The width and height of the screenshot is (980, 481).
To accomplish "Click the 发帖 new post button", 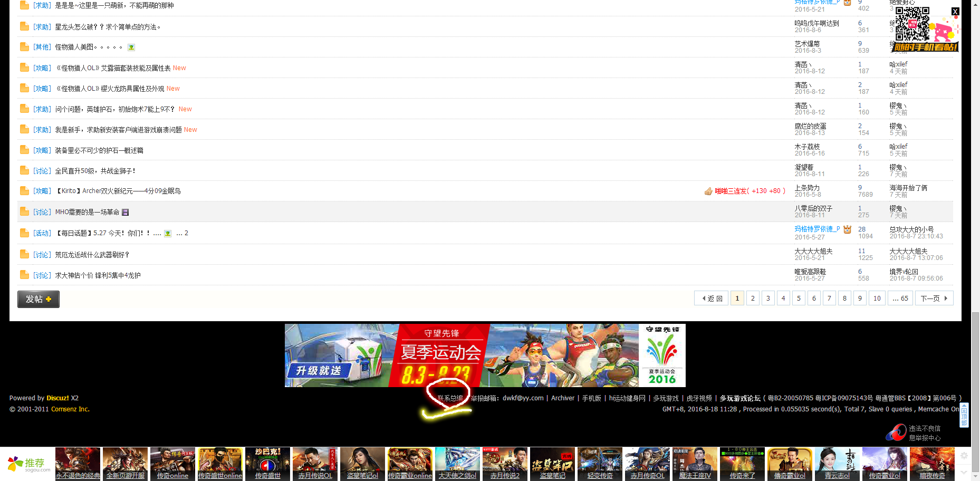I will coord(39,299).
